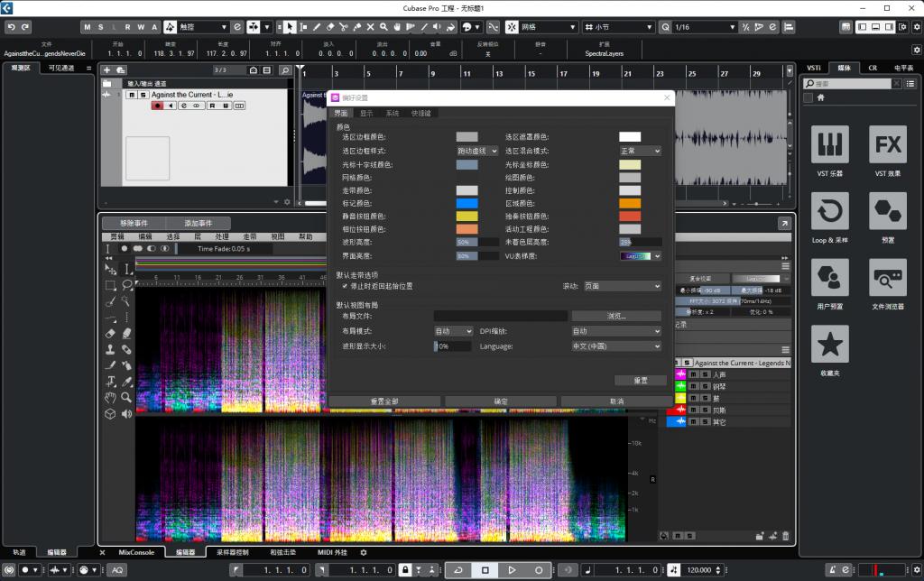924x581 pixels.
Task: Open the VST 效果 FX tile
Action: tap(888, 144)
